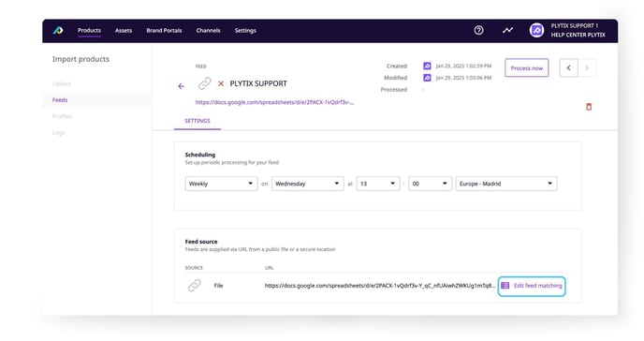Click the File source chain icon
This screenshot has height=341, width=644.
[x=195, y=285]
